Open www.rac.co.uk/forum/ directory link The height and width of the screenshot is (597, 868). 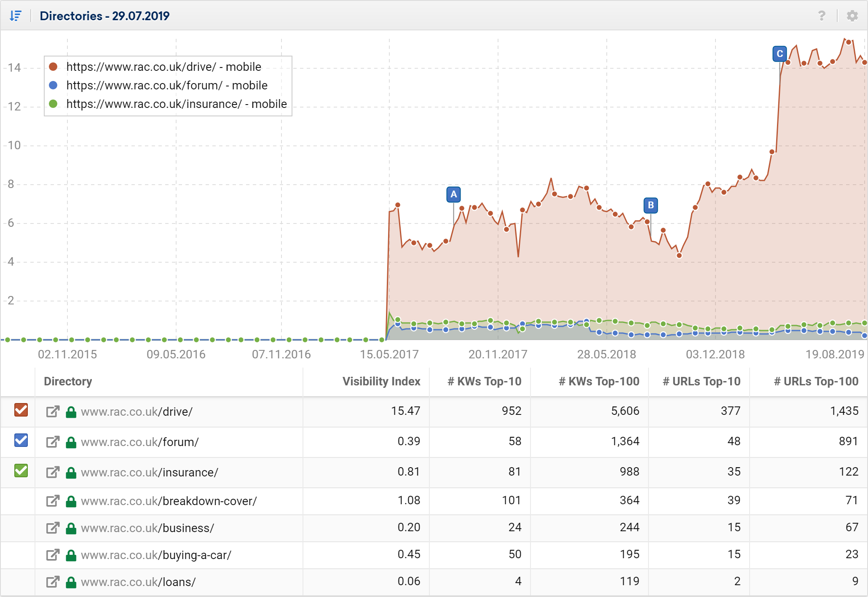coord(140,442)
